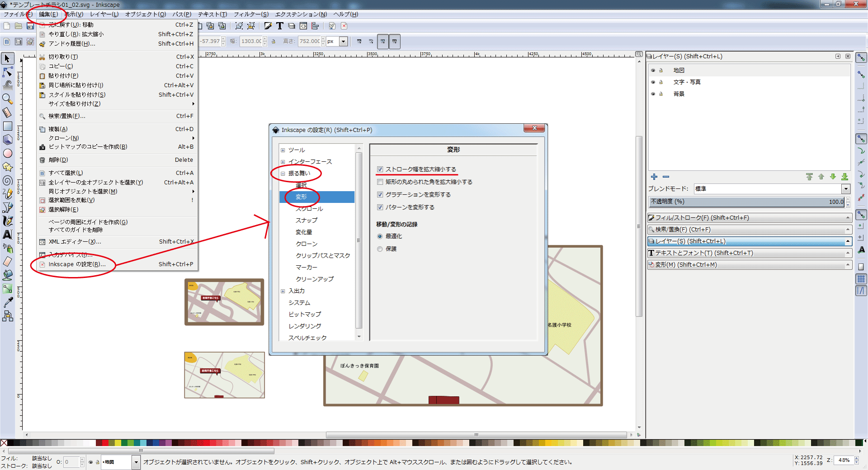
Task: Collapse テキストとフォント panel arrow
Action: click(848, 253)
